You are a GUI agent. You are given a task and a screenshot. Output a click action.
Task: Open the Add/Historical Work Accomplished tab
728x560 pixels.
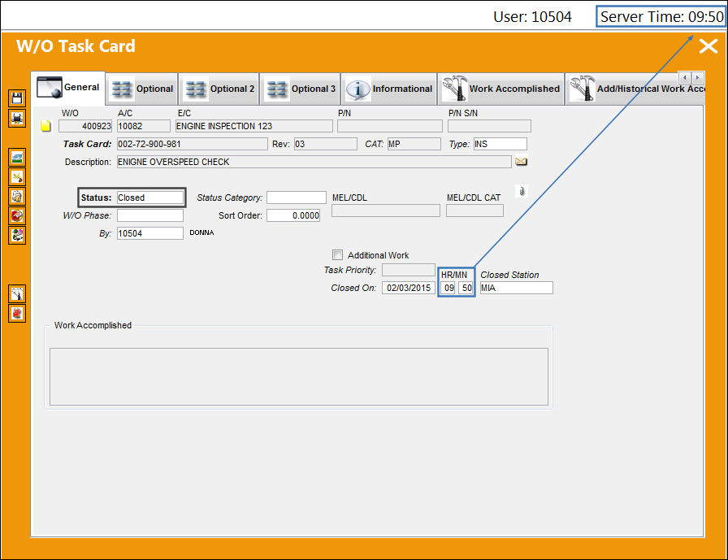[636, 89]
